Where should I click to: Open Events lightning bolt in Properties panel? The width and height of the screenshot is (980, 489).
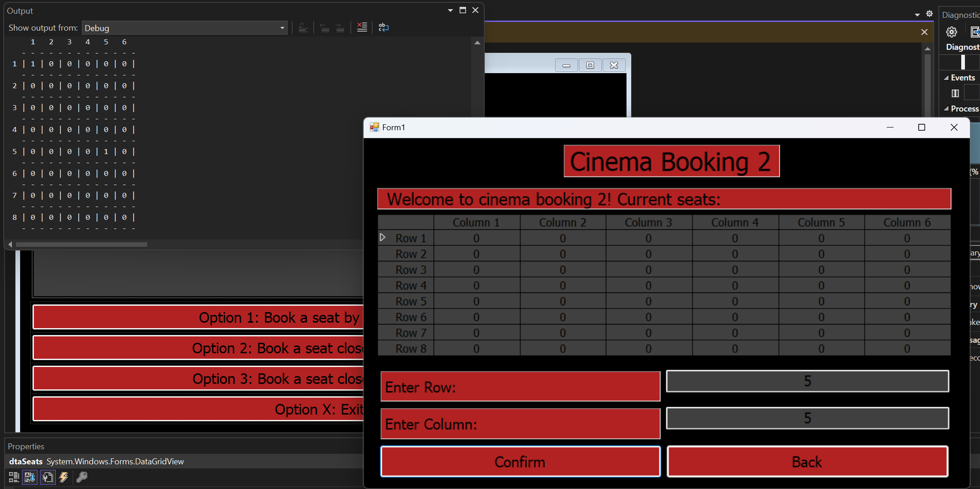[64, 477]
